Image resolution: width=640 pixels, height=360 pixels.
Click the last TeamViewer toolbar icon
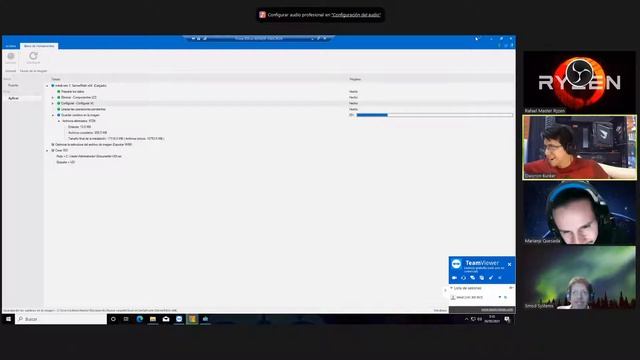pos(500,278)
